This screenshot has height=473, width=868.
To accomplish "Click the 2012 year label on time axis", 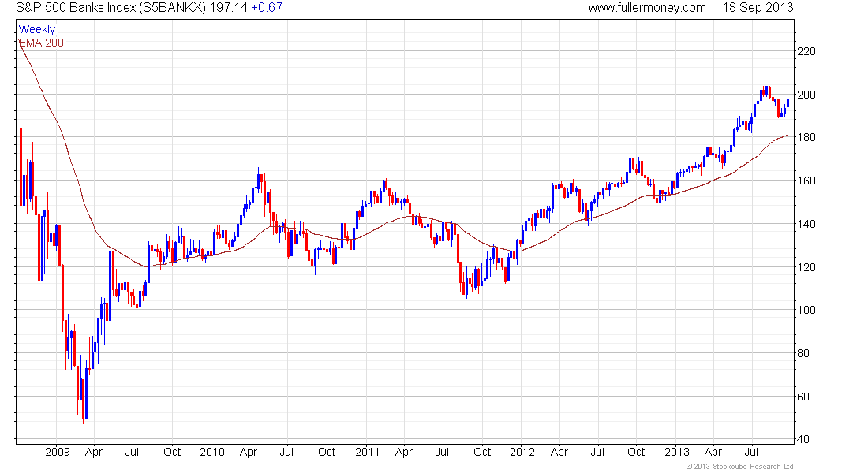I will [x=522, y=452].
